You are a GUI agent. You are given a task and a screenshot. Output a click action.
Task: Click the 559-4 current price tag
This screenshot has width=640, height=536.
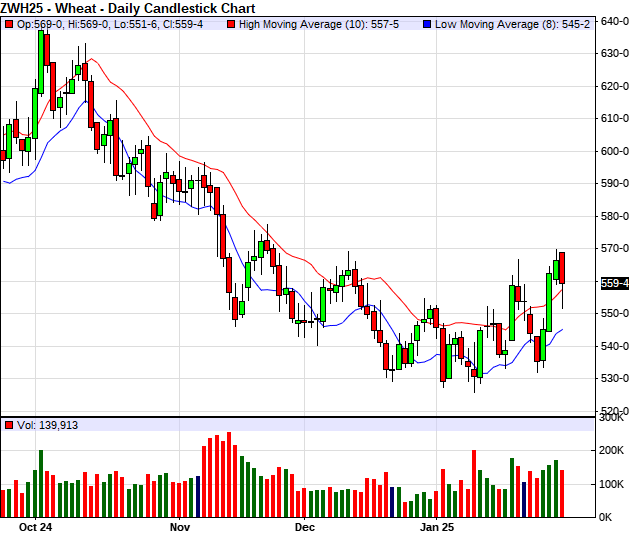point(614,284)
